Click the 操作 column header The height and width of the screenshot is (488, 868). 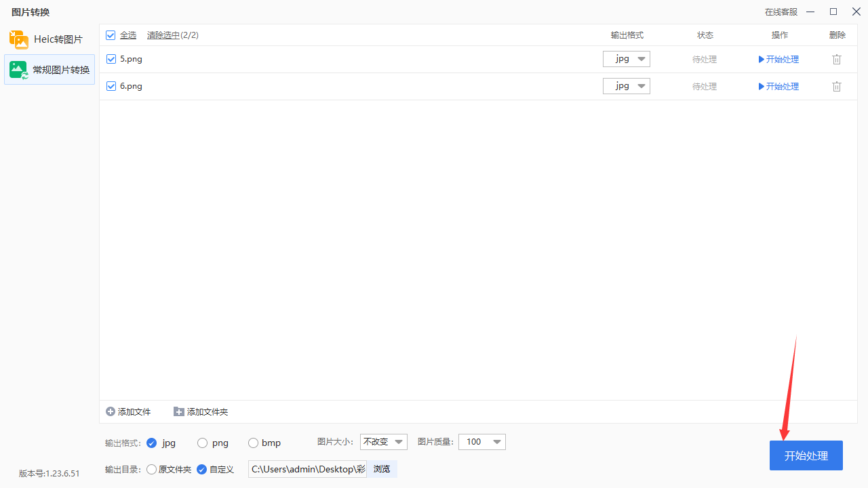tap(780, 35)
